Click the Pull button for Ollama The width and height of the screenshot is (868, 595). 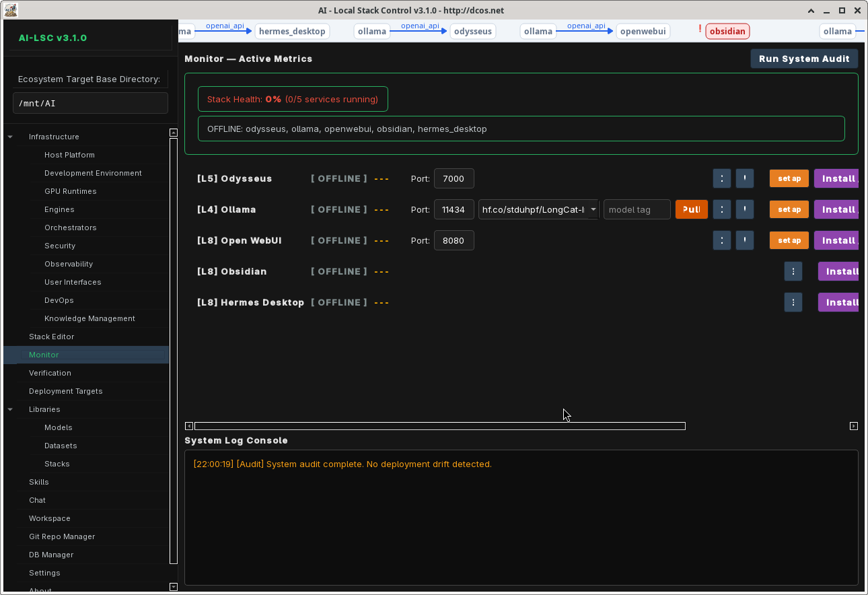[692, 209]
